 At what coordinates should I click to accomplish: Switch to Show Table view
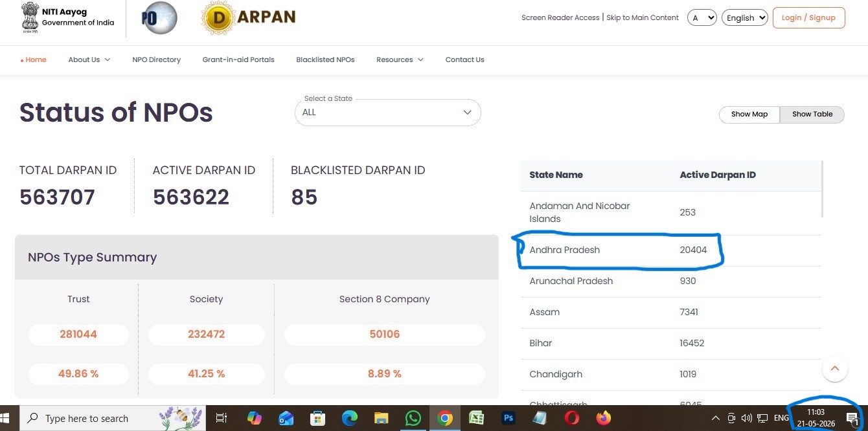coord(812,115)
